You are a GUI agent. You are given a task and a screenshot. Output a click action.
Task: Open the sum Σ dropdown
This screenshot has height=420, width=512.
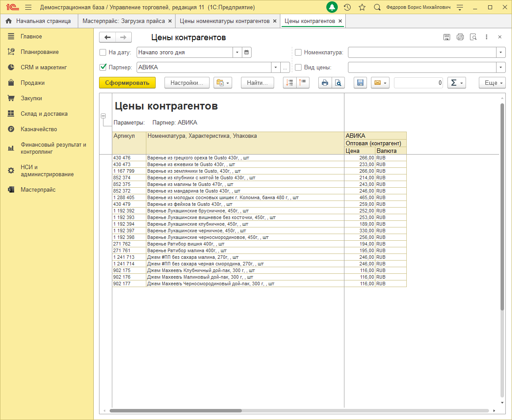coord(456,83)
